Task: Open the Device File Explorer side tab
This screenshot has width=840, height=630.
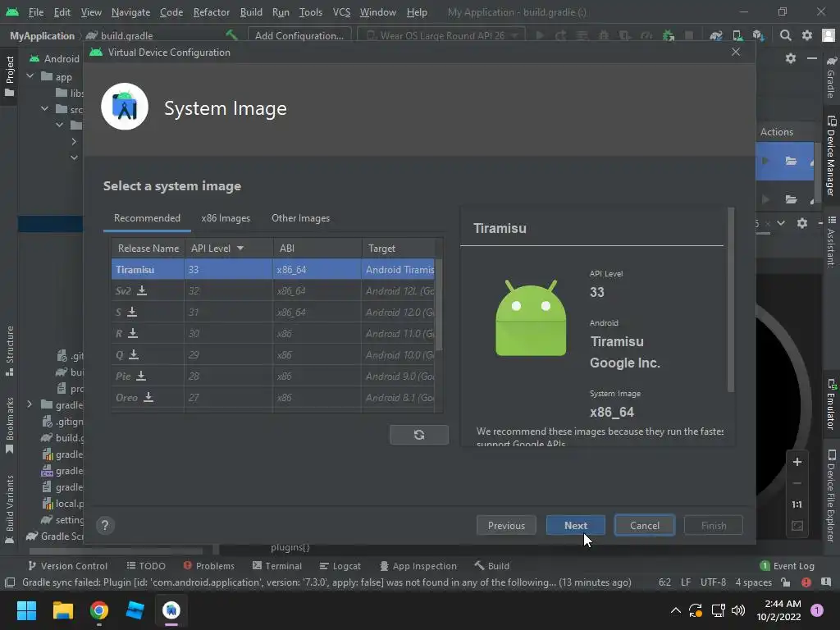Action: [831, 495]
